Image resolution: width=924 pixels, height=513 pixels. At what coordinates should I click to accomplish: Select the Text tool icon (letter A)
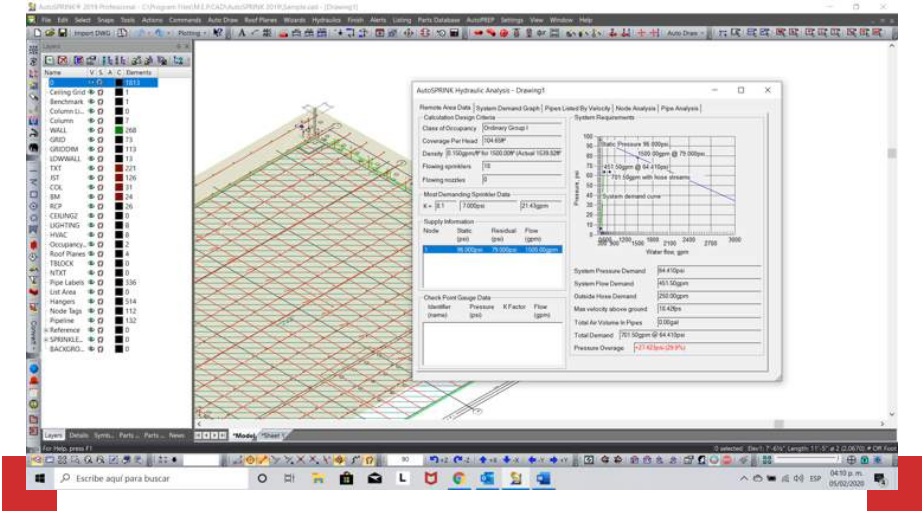point(242,33)
